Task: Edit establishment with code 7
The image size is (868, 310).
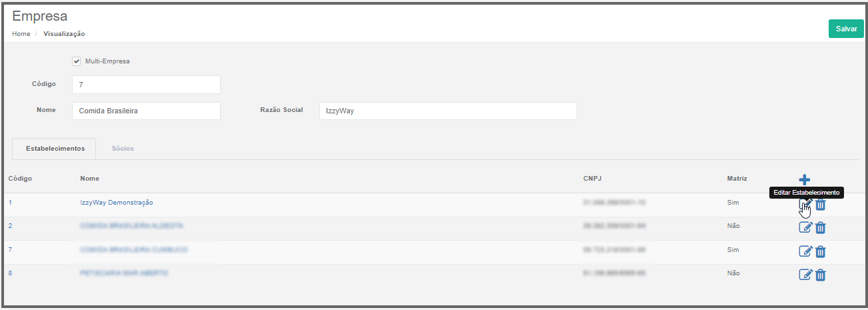Action: (805, 251)
